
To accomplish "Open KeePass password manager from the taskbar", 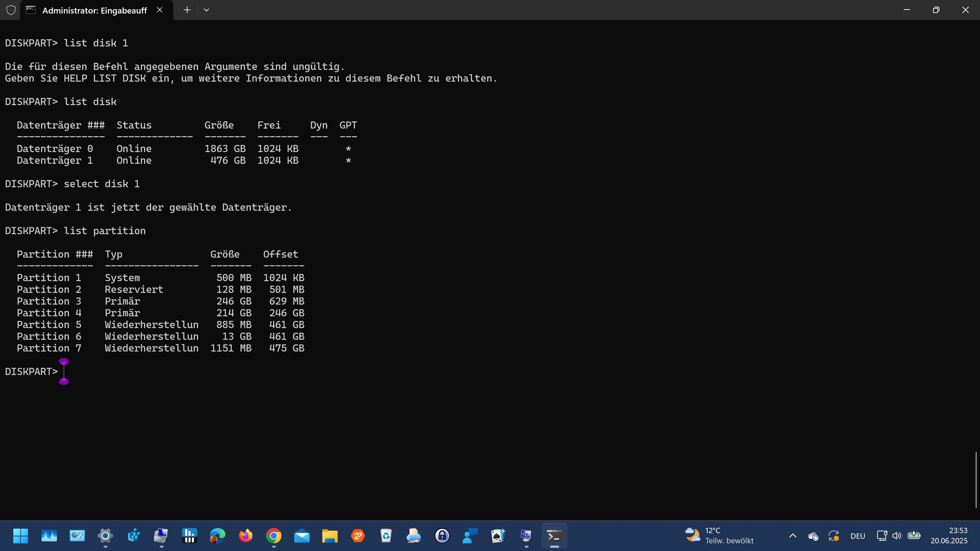I will pos(442,536).
